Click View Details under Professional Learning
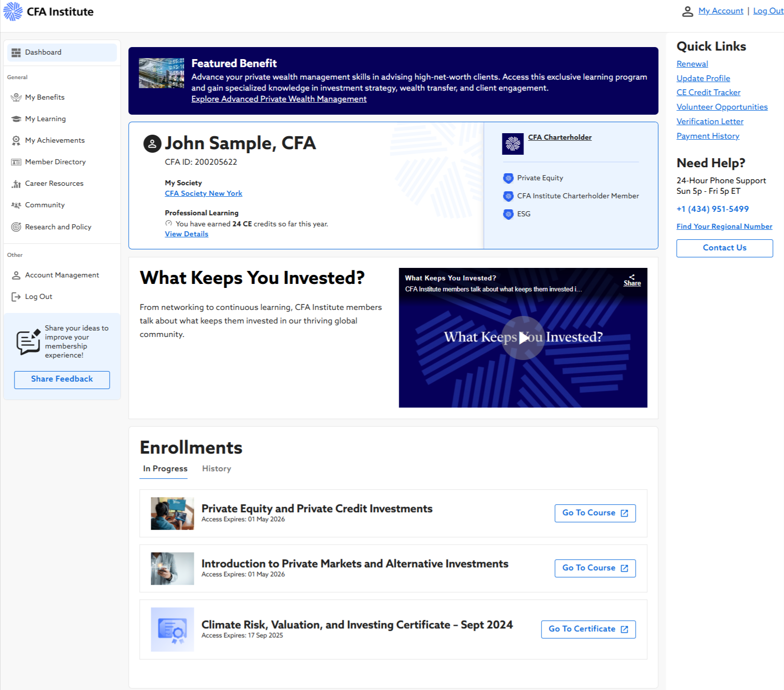The height and width of the screenshot is (690, 784). tap(186, 234)
